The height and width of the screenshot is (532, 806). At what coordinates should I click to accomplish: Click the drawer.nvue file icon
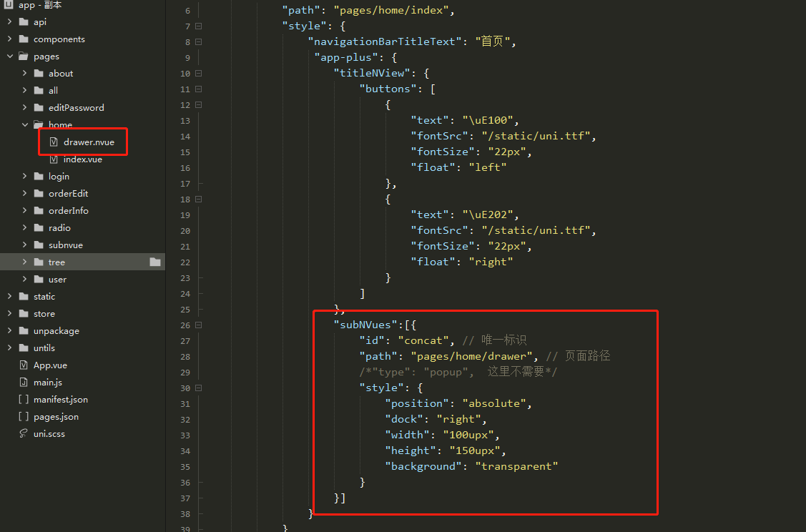tap(54, 142)
